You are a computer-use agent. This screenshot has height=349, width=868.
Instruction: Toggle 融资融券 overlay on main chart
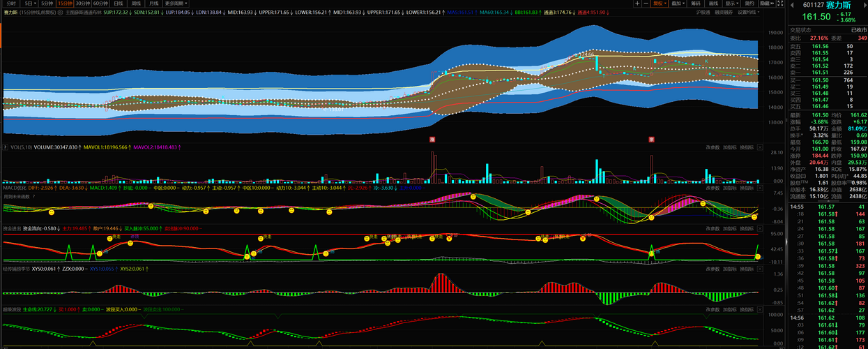tap(724, 13)
